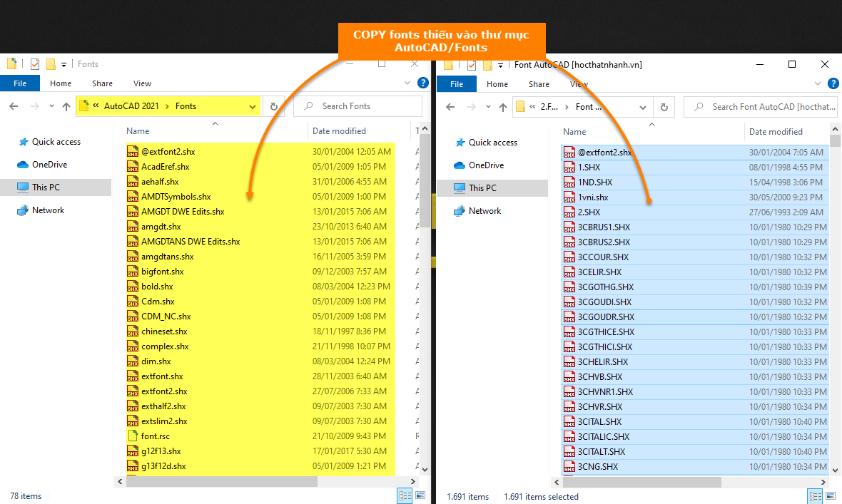This screenshot has width=842, height=504.
Task: Go back in the Fonts window
Action: click(14, 106)
